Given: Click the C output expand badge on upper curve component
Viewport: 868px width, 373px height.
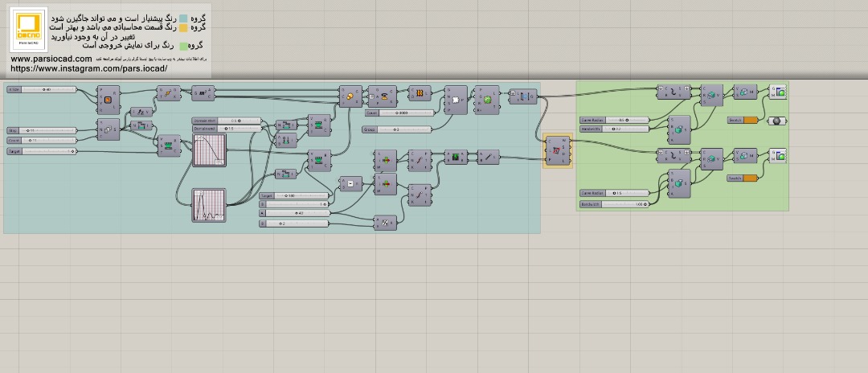Looking at the screenshot, I should [x=660, y=88].
